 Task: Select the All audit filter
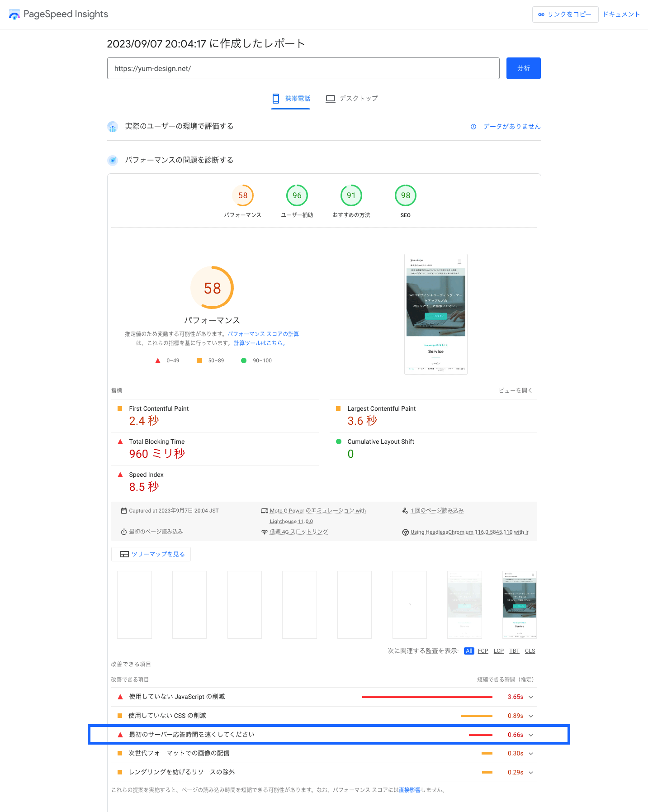(469, 651)
